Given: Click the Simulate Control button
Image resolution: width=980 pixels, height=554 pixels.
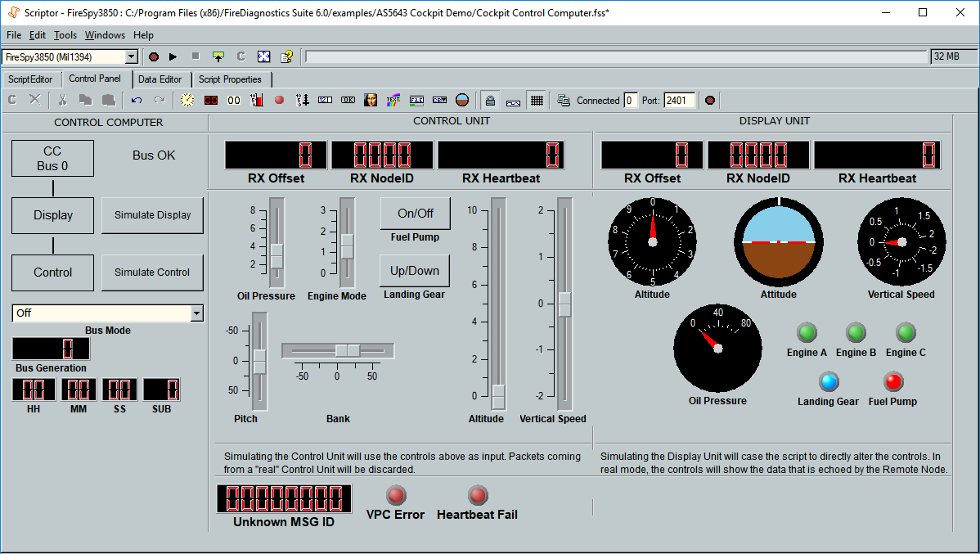Looking at the screenshot, I should [151, 272].
